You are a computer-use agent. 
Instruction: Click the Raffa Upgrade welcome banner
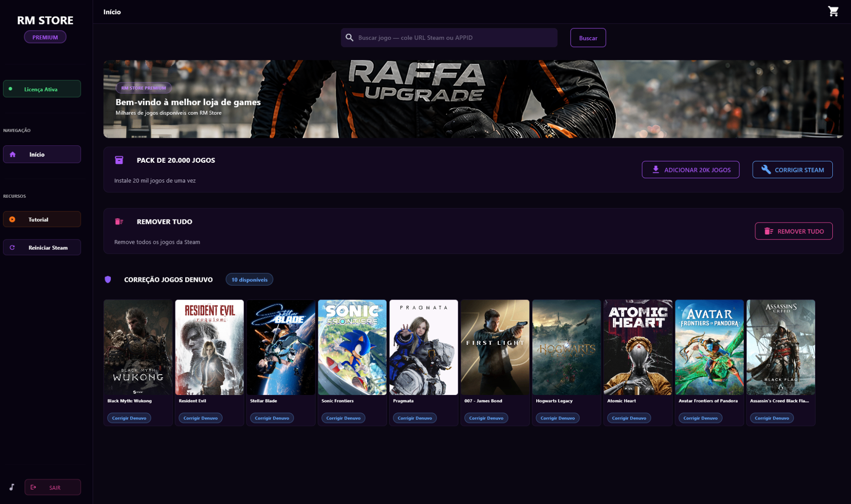473,99
